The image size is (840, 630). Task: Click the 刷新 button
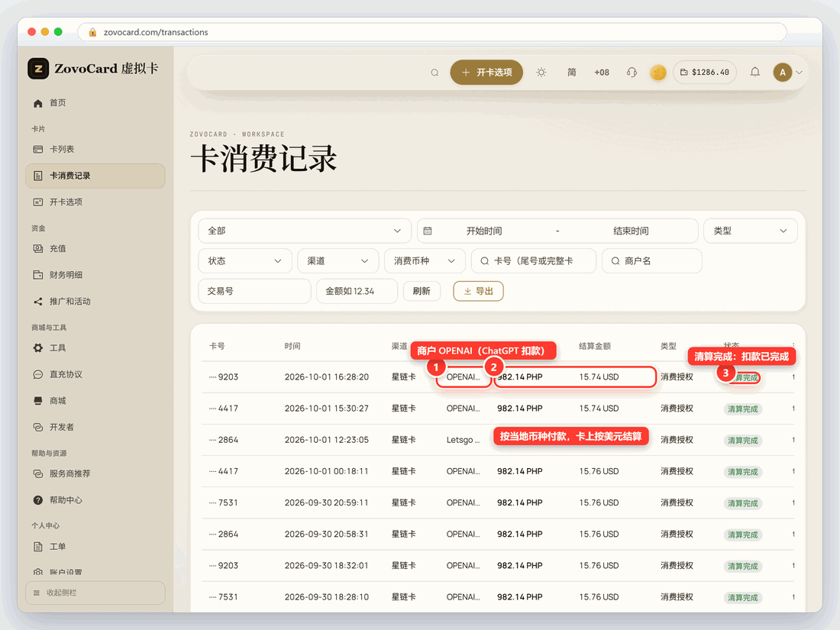422,291
